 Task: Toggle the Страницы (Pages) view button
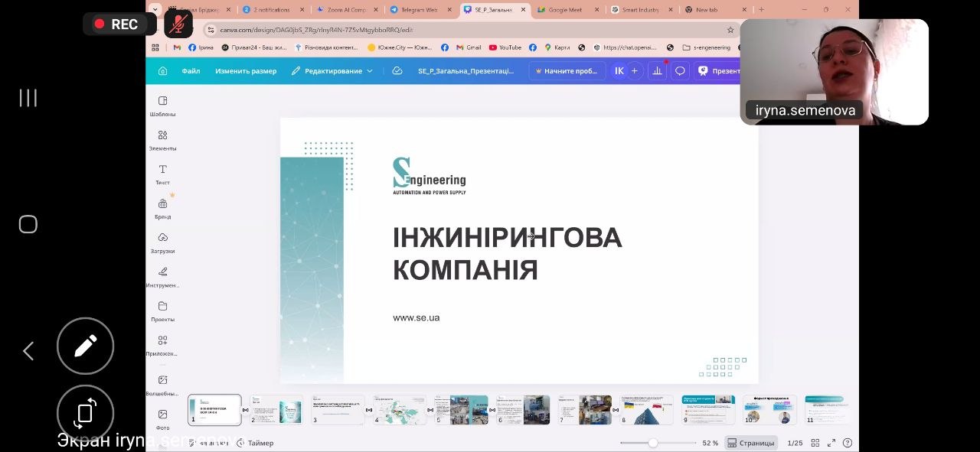751,443
